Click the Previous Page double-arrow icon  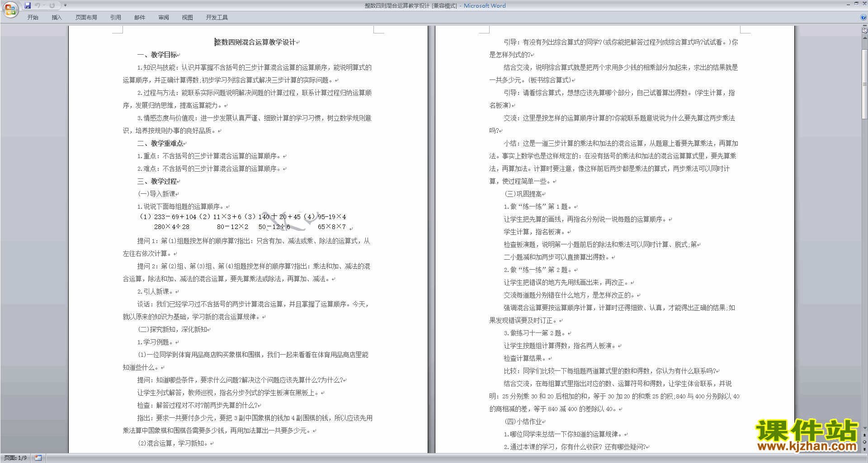864,435
